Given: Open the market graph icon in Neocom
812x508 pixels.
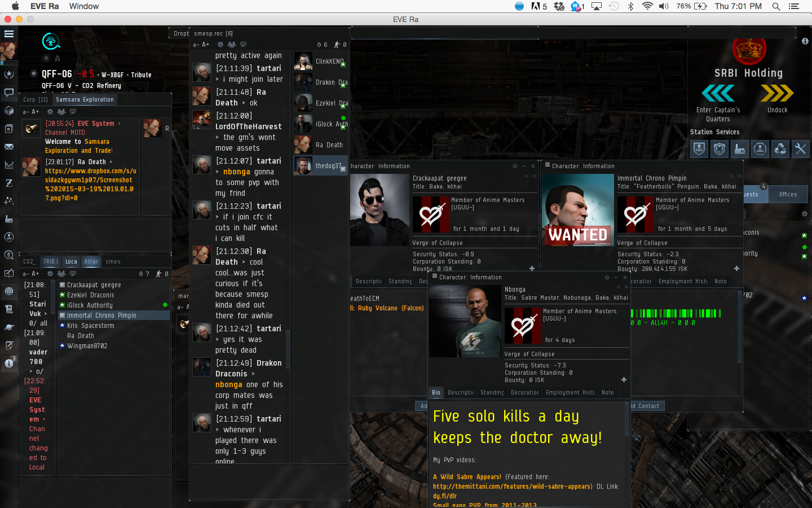Looking at the screenshot, I should tap(9, 165).
